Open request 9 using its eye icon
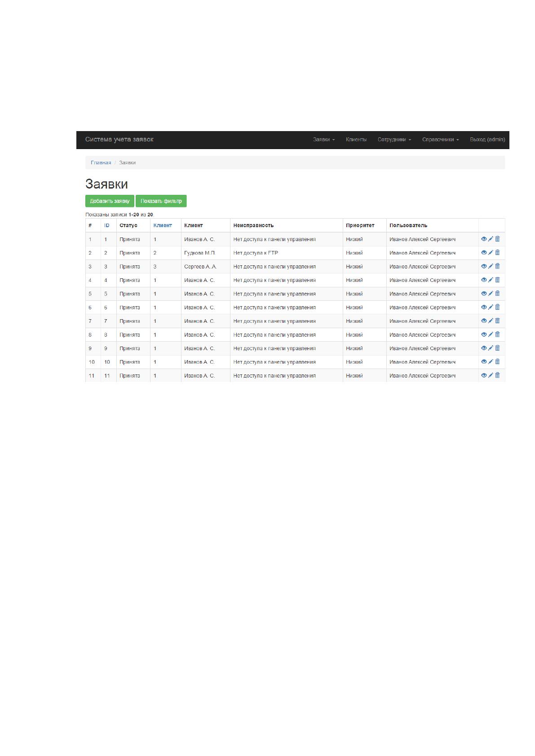This screenshot has height=756, width=535. tap(484, 348)
